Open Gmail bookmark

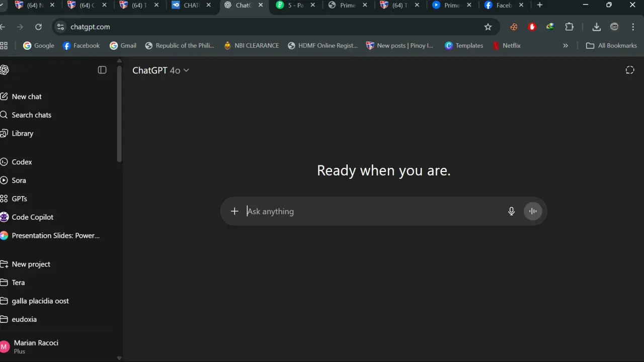click(123, 45)
